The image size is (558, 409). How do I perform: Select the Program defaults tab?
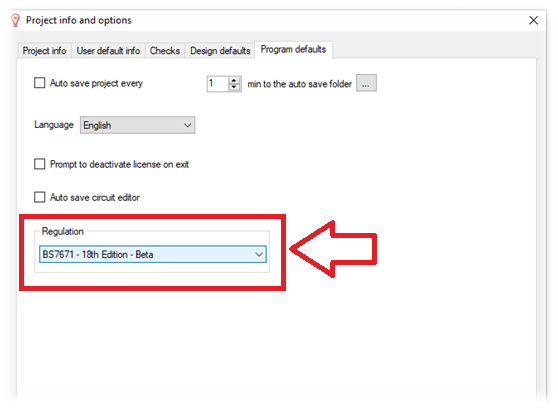293,49
